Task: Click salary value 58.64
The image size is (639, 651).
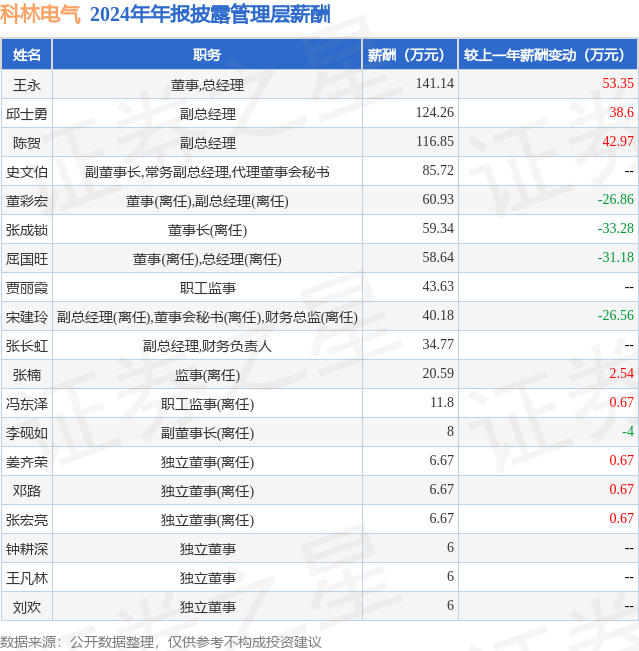Action: (x=438, y=258)
